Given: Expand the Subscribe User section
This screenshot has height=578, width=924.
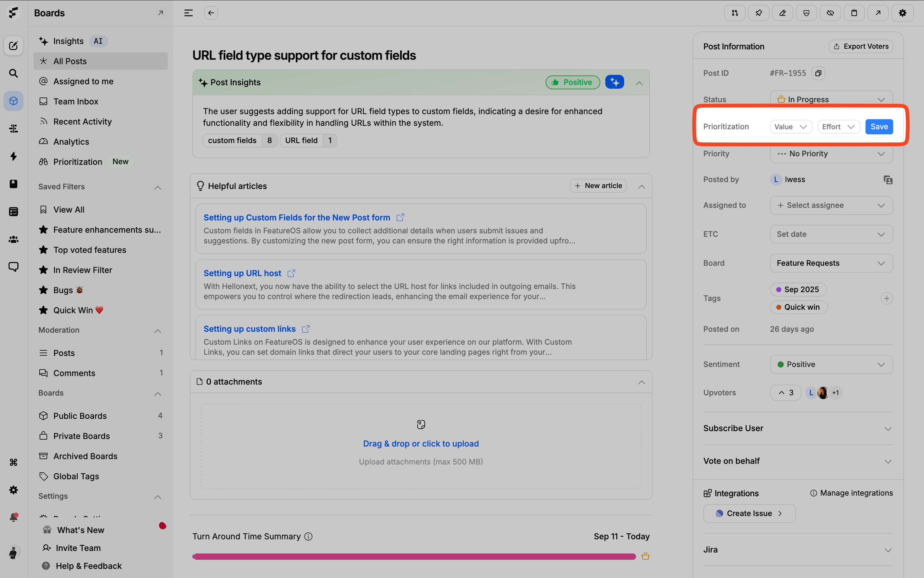Looking at the screenshot, I should (798, 428).
